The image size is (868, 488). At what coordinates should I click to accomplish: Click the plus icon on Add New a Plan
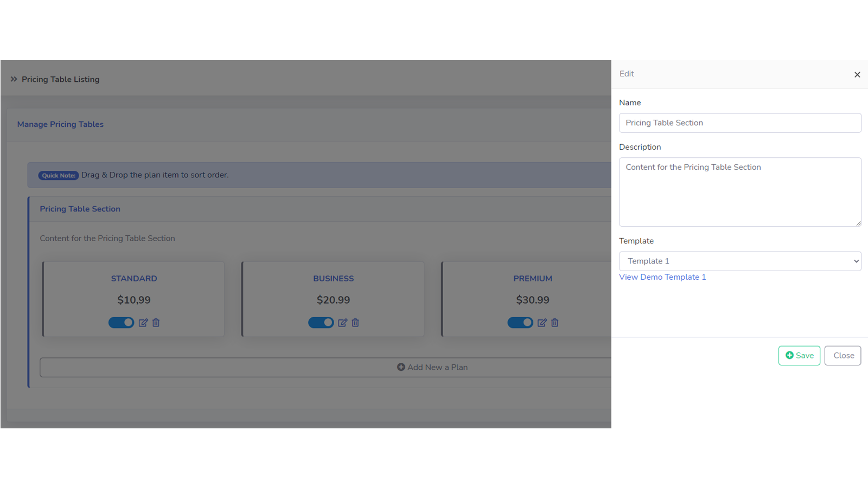coord(401,367)
